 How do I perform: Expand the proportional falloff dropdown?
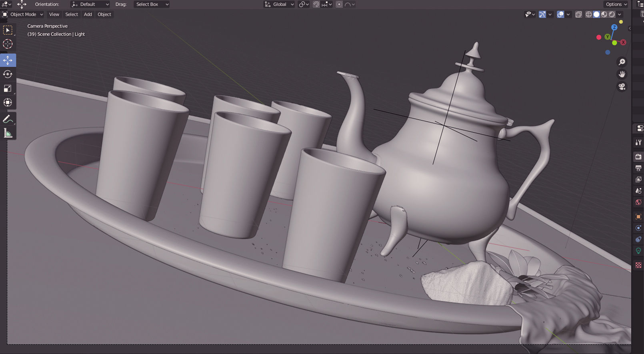350,4
